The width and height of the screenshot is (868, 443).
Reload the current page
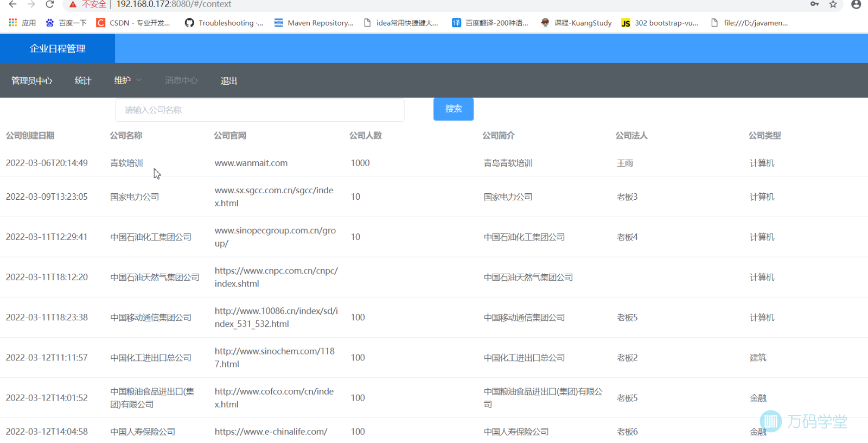pos(49,4)
